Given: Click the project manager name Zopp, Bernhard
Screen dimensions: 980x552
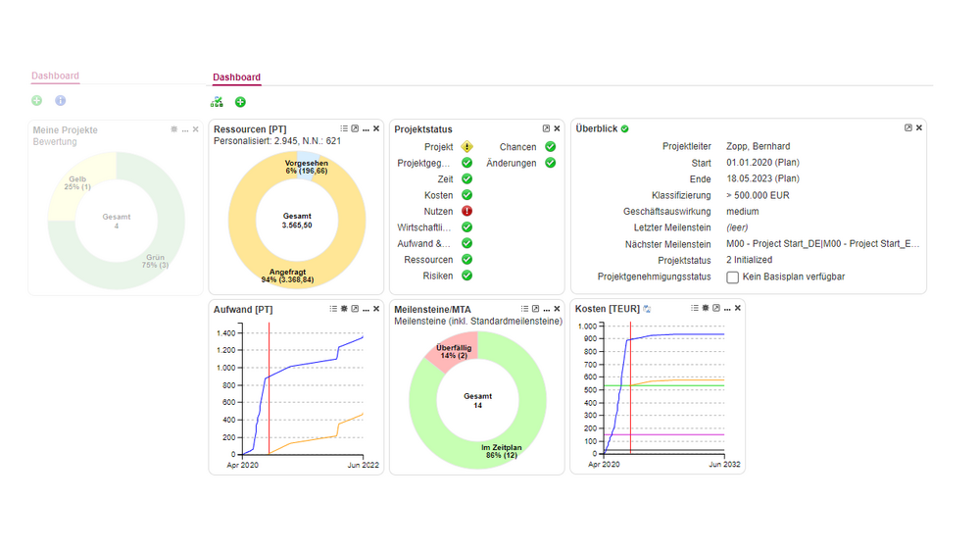Looking at the screenshot, I should click(x=759, y=146).
